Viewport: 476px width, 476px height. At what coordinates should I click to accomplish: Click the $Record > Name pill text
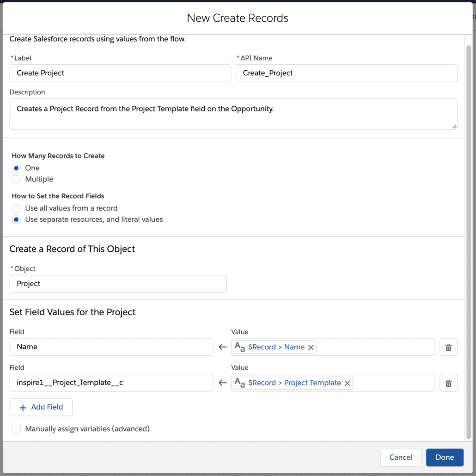(x=276, y=347)
